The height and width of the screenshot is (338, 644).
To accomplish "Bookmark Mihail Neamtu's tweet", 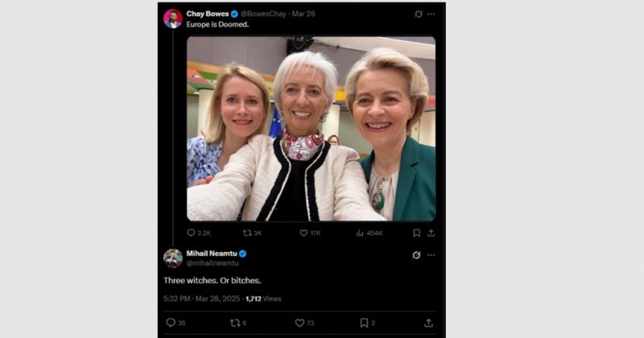I will tap(364, 323).
